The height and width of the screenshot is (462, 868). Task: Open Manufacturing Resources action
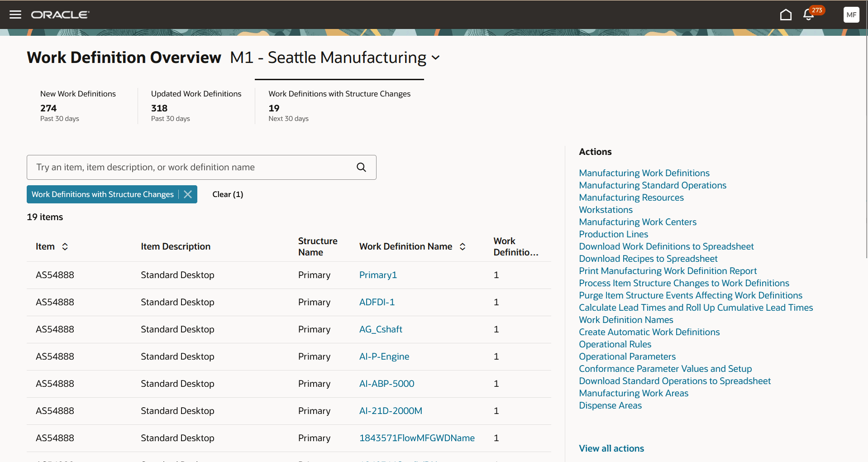coord(631,197)
